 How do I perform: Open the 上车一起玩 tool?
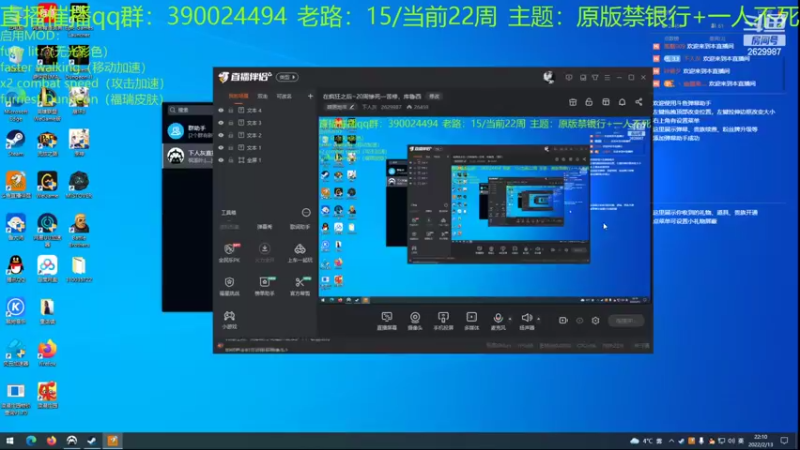coord(300,253)
